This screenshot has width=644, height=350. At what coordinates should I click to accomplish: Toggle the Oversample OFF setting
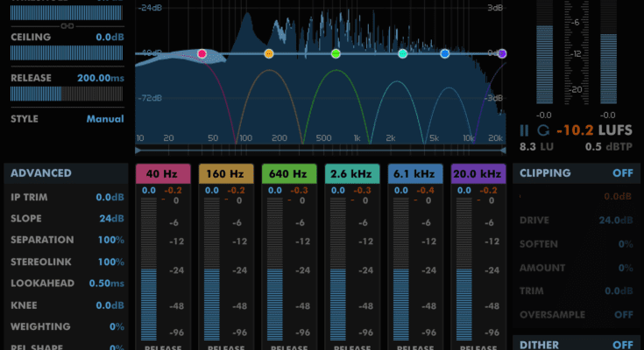(x=623, y=314)
